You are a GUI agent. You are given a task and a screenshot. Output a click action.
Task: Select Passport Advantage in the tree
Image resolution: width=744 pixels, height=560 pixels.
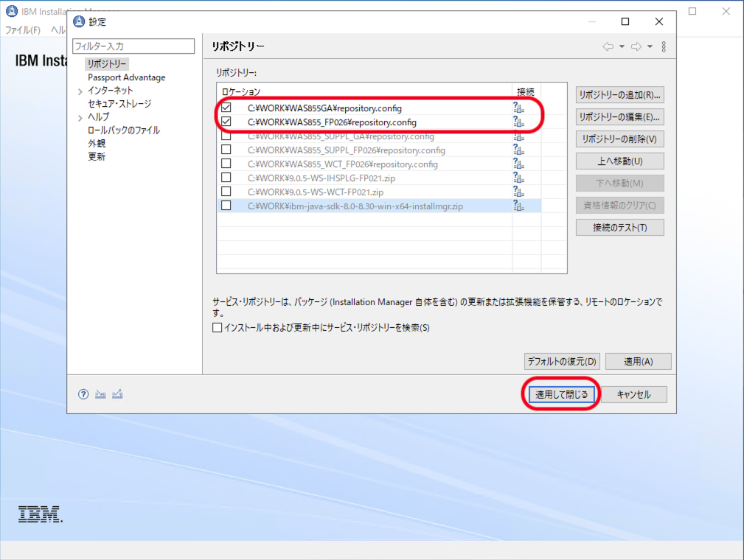(126, 77)
